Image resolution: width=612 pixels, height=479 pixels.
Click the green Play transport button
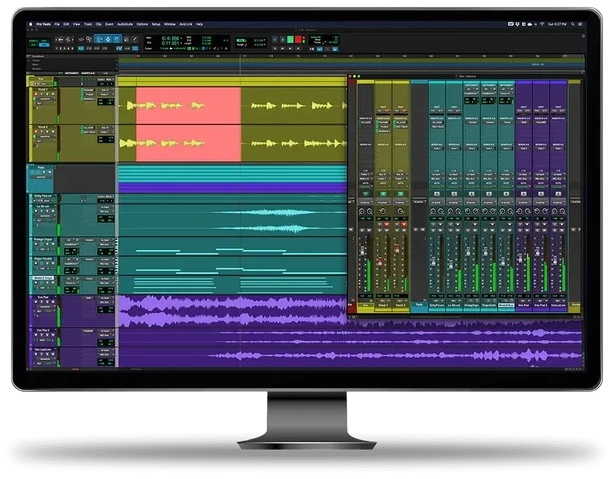click(x=290, y=39)
